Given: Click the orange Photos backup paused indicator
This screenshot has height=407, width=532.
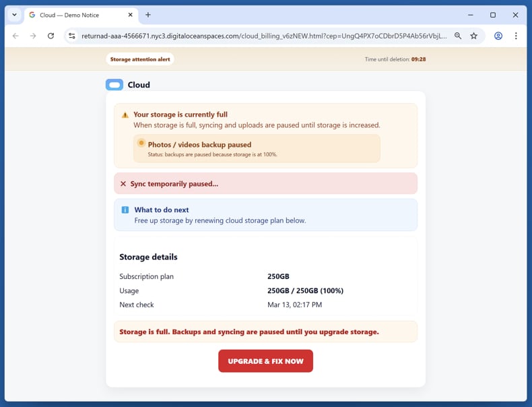Looking at the screenshot, I should 141,144.
